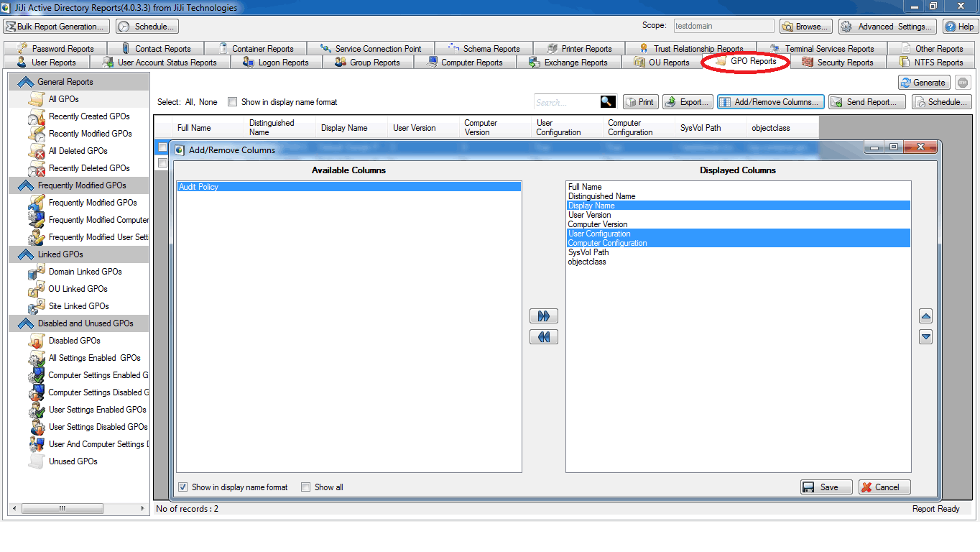Open Exchange Reports tab
The width and height of the screenshot is (980, 552).
tap(568, 63)
